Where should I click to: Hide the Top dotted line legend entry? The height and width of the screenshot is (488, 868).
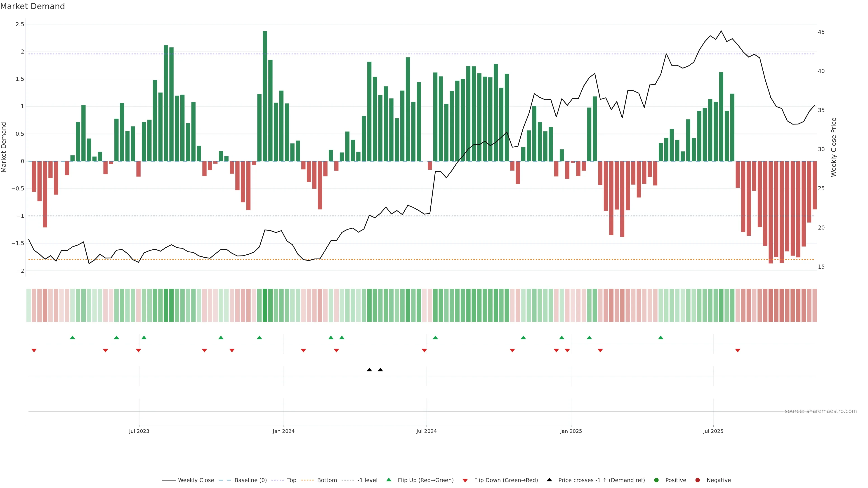pyautogui.click(x=291, y=480)
